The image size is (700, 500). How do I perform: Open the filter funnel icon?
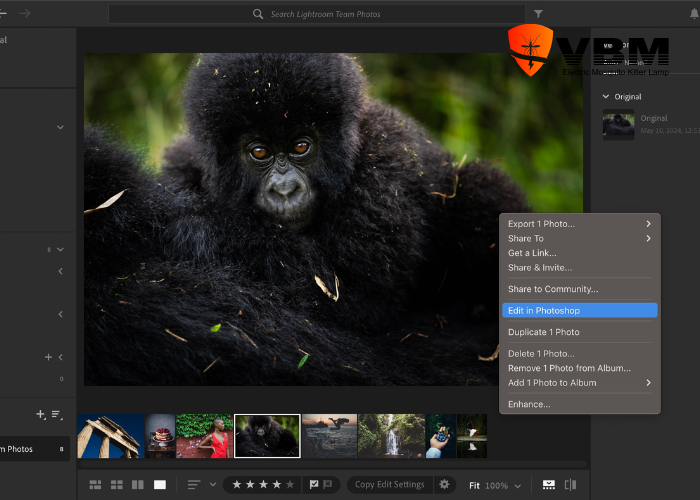tap(538, 14)
